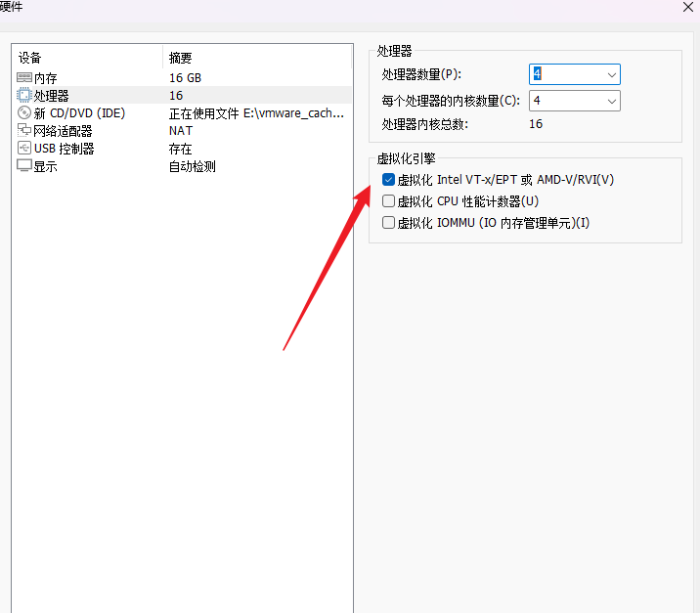Click the 存在 USB summary value
Viewport: 700px width, 613px height.
click(x=180, y=149)
